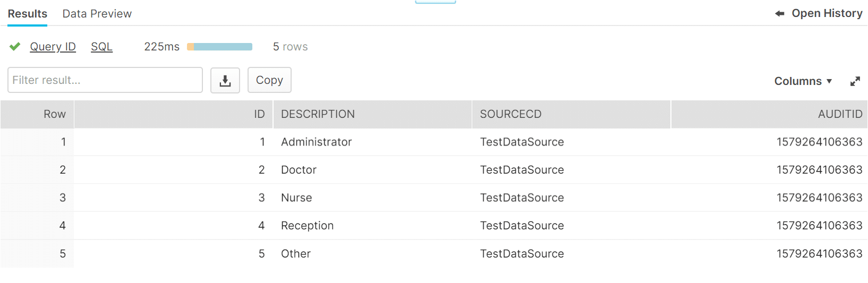Click the panel drag handle at top
Image resolution: width=868 pixels, height=283 pixels.
click(x=435, y=2)
